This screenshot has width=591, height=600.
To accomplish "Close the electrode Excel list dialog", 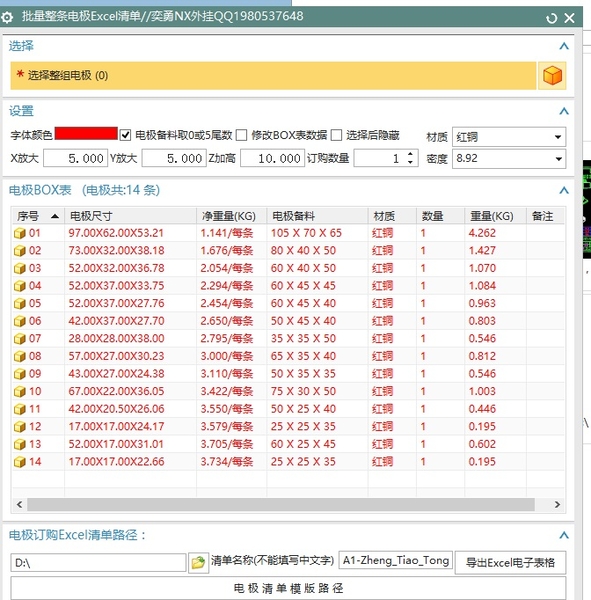I will [x=570, y=18].
